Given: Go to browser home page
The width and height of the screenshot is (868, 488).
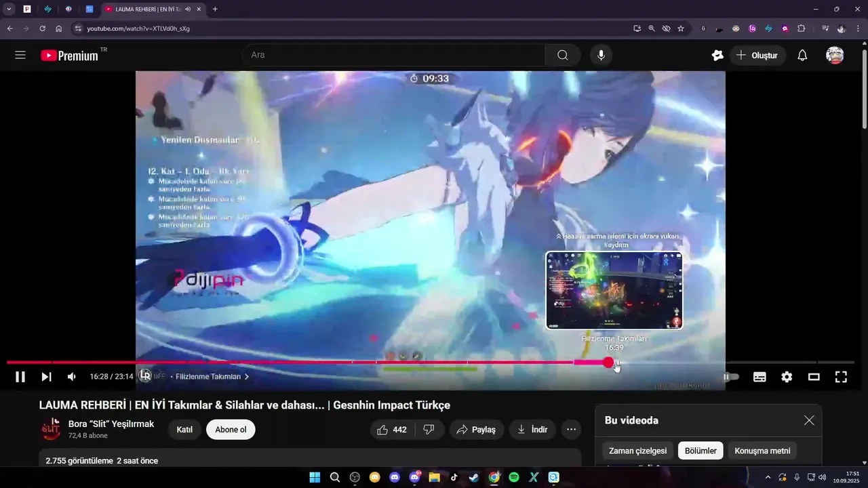Looking at the screenshot, I should click(59, 28).
